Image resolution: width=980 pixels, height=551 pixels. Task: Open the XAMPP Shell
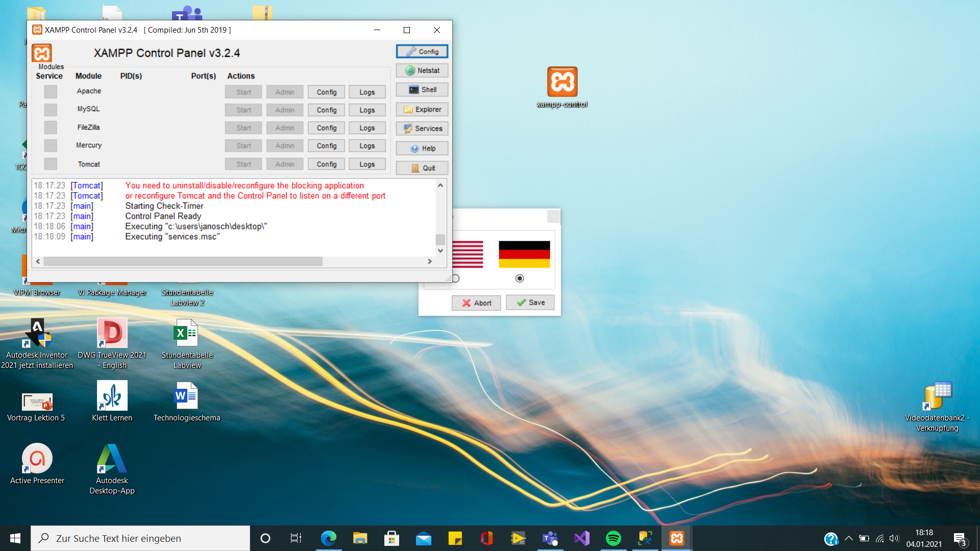[x=422, y=90]
